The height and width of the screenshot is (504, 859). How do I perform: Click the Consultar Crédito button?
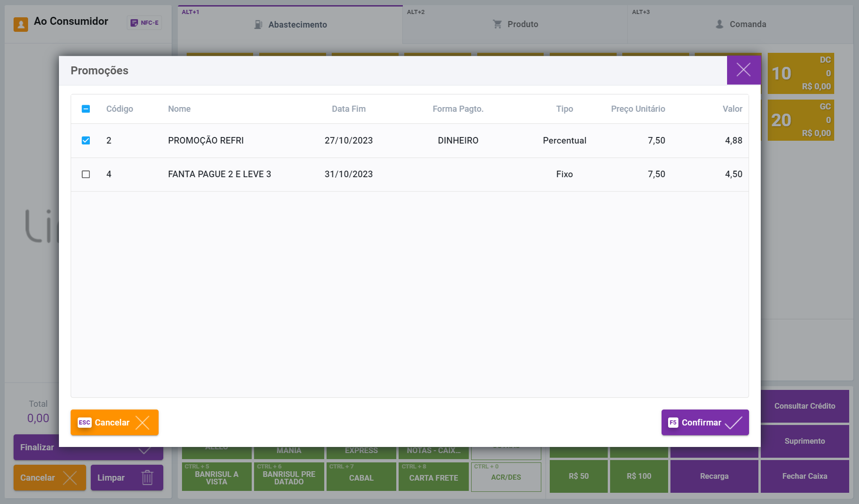tap(805, 406)
